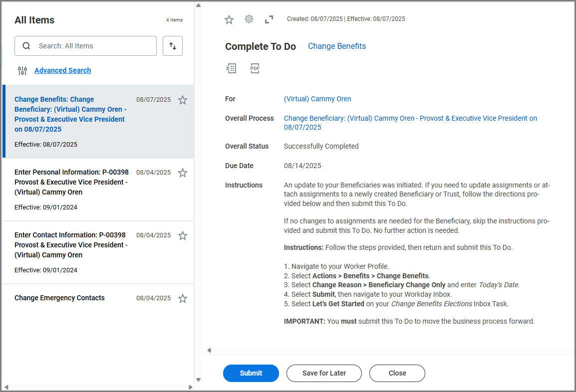Viewport: 576px width, 392px height.
Task: Open the advanced search filter icon
Action: [22, 71]
